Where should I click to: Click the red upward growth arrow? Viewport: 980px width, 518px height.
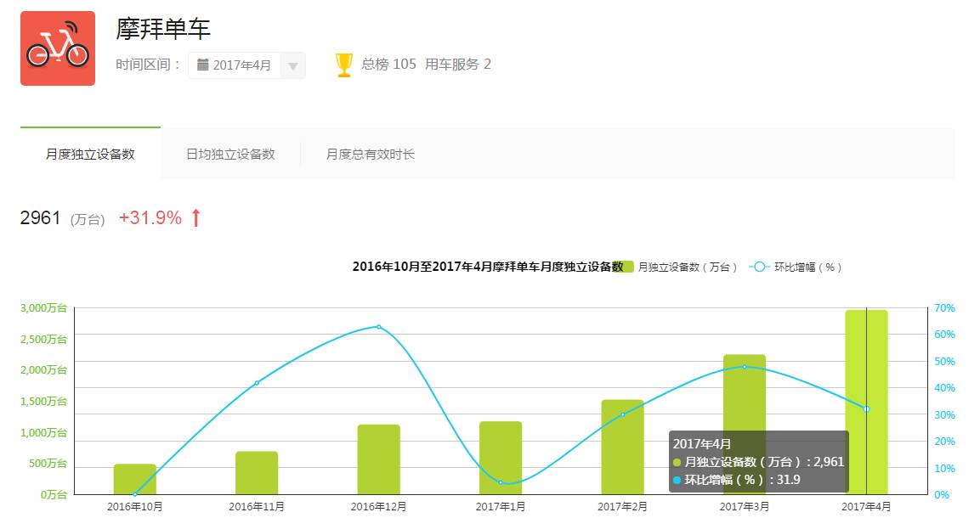click(195, 218)
